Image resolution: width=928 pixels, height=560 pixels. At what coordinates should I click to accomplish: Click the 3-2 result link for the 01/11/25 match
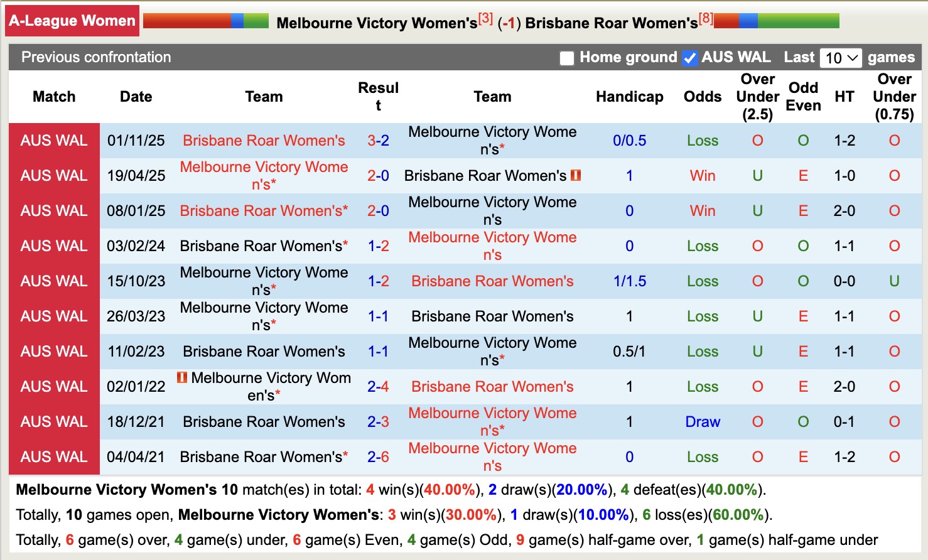pyautogui.click(x=378, y=141)
